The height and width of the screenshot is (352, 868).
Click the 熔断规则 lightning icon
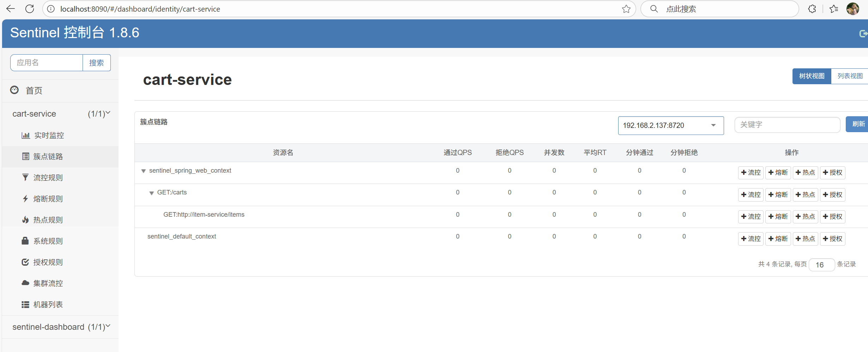pyautogui.click(x=25, y=199)
